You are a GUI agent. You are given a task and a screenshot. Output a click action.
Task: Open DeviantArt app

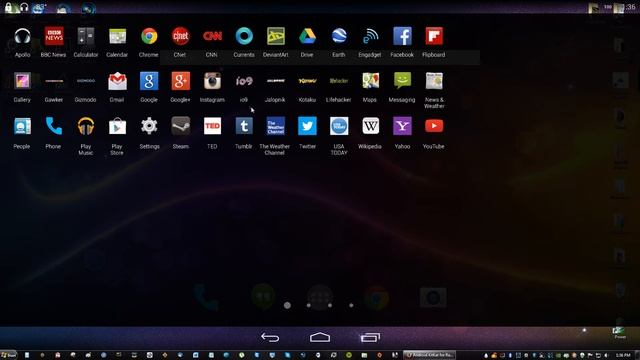pos(276,36)
